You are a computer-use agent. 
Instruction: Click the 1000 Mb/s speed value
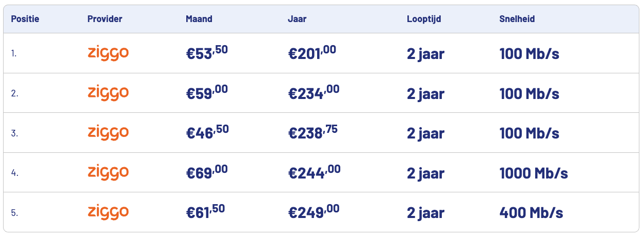click(534, 173)
